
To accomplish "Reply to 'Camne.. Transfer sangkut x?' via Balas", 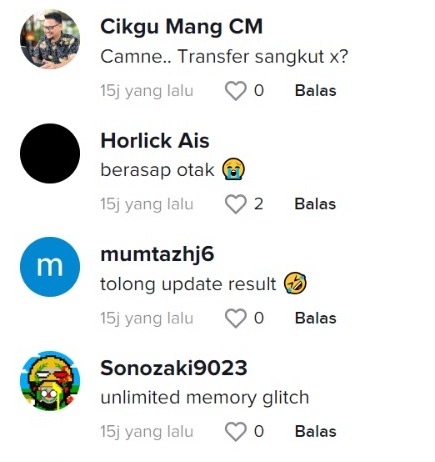I will (x=315, y=91).
